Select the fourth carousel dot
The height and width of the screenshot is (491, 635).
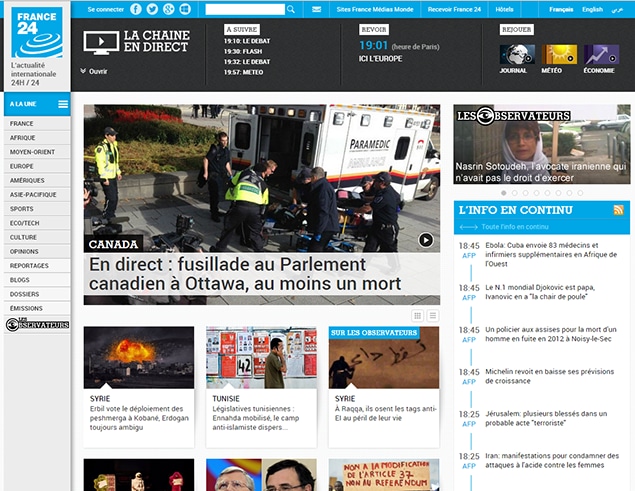pos(536,193)
